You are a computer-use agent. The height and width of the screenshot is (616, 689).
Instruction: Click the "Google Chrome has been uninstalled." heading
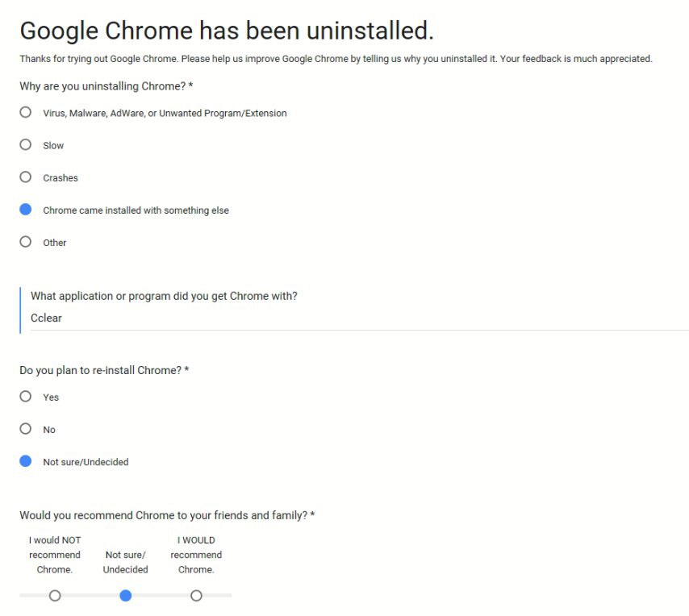coord(227,31)
